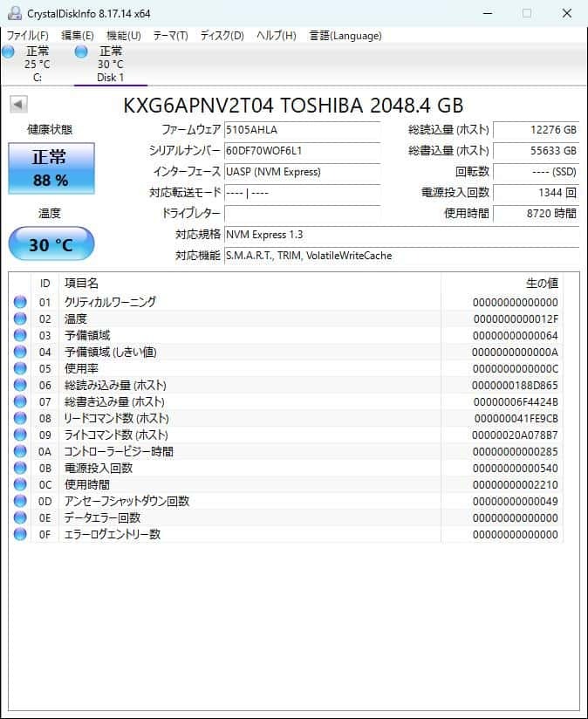Click the empty ドライブレター field
The height and width of the screenshot is (719, 588).
tap(303, 214)
